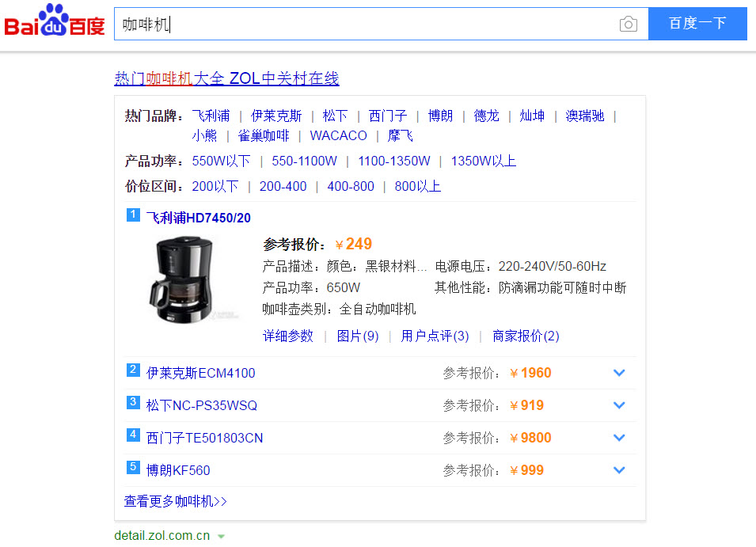Open detail.zol.com.cn source link
This screenshot has width=756, height=547.
[162, 535]
